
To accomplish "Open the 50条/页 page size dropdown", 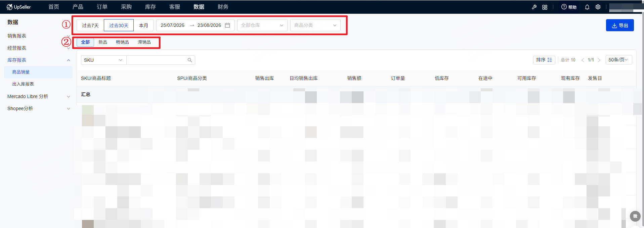I will tap(619, 60).
